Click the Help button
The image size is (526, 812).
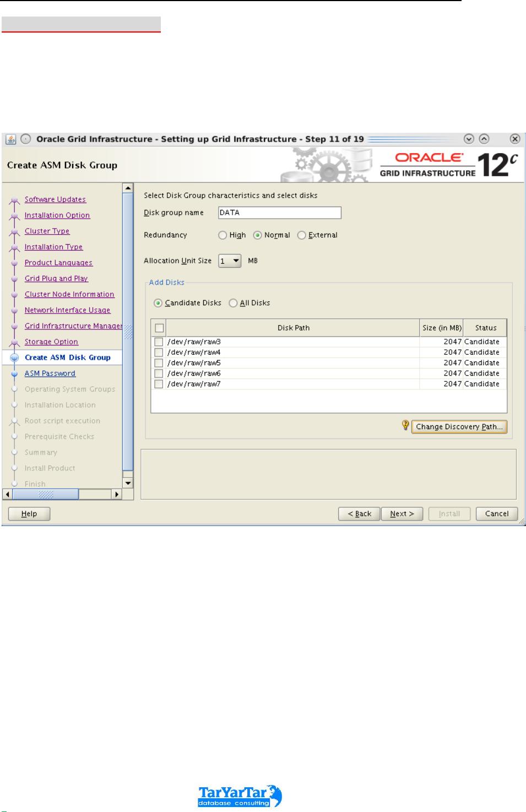point(29,513)
